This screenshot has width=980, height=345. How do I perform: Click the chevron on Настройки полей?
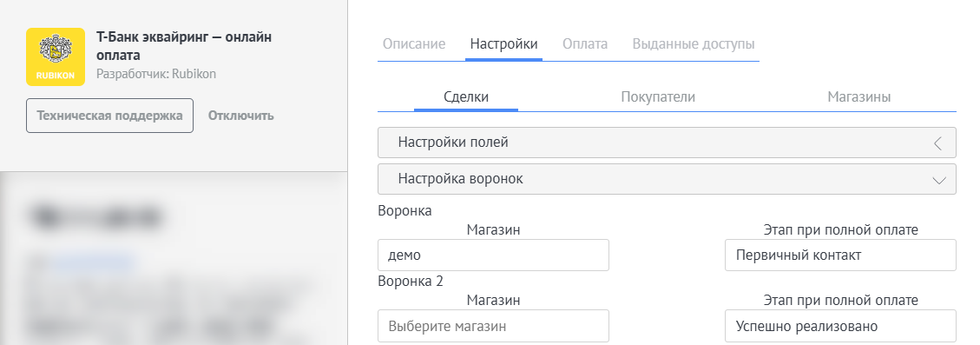click(937, 143)
